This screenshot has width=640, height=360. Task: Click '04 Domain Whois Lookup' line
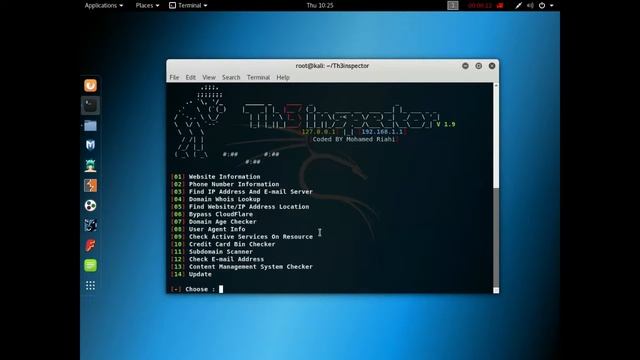[216, 199]
